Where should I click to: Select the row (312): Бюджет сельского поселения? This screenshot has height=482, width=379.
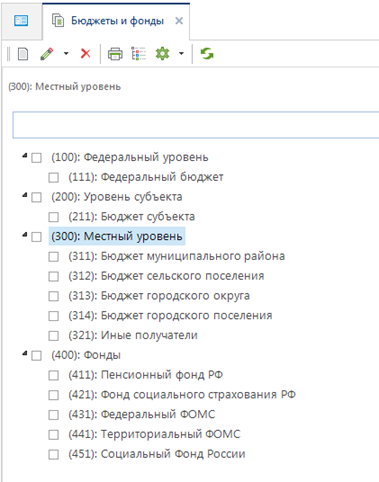[166, 276]
